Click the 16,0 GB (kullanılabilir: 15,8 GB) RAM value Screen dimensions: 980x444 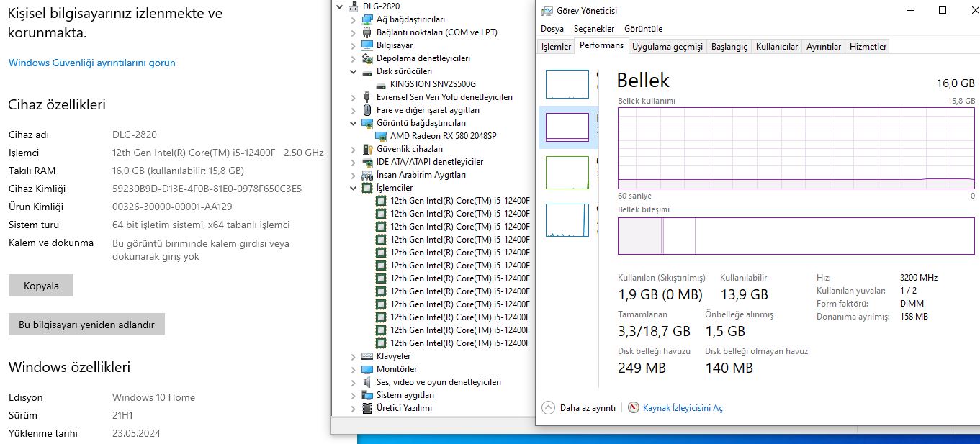pyautogui.click(x=178, y=171)
